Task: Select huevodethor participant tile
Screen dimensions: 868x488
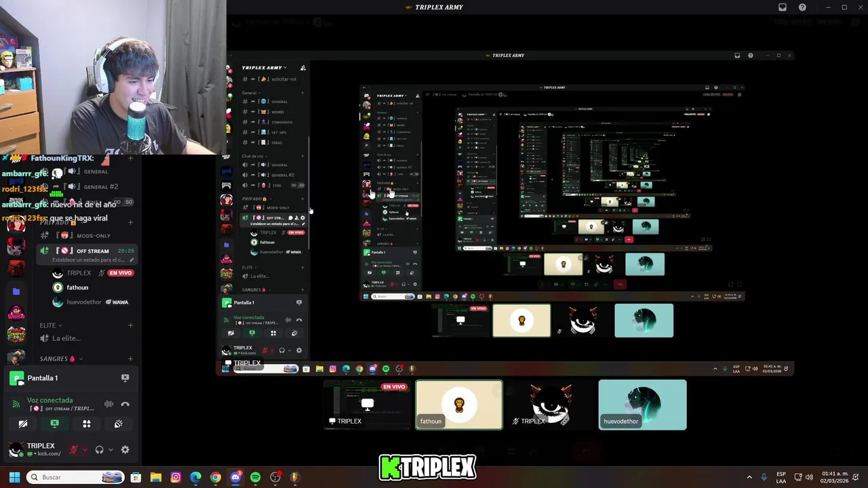Action: [x=642, y=405]
